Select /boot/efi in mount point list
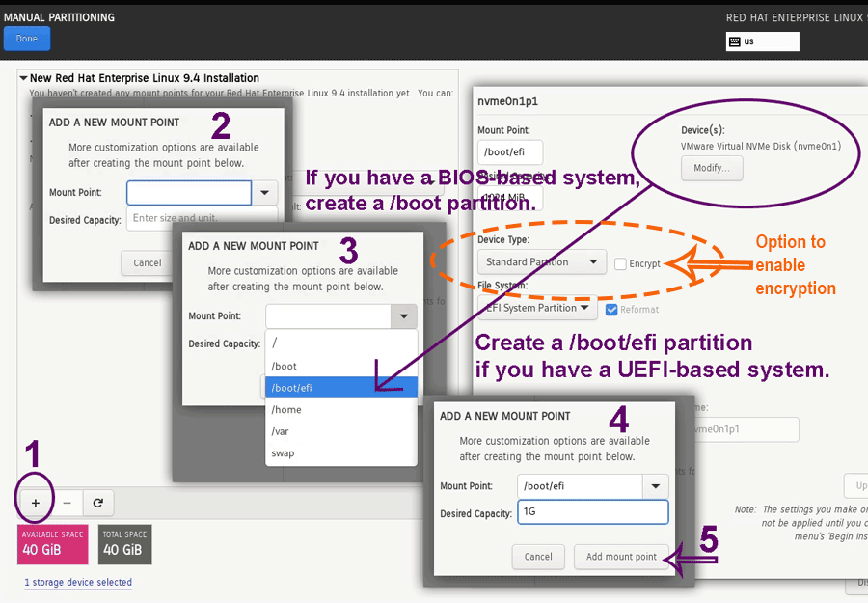Image resolution: width=868 pixels, height=603 pixels. (341, 388)
